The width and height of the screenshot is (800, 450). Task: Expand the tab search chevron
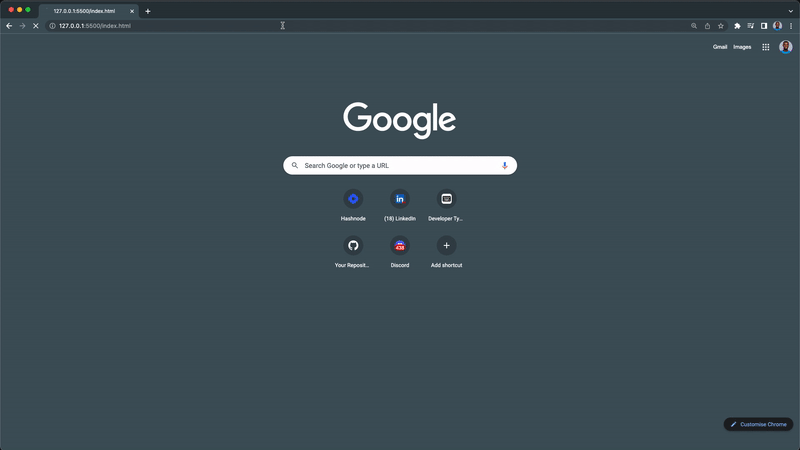(x=790, y=11)
